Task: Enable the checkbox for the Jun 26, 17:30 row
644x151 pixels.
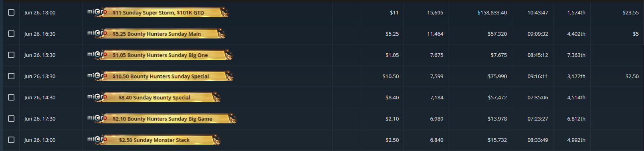Action: point(11,119)
